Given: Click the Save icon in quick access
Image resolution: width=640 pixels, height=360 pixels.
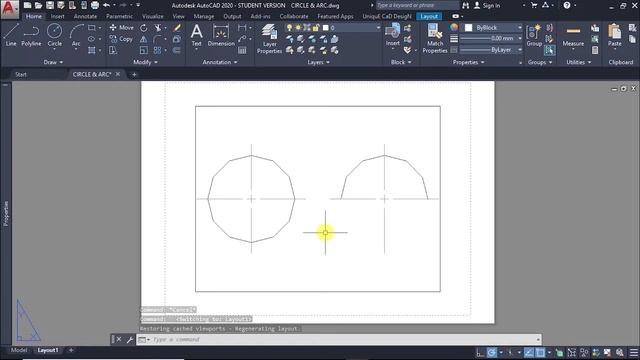Looking at the screenshot, I should (x=49, y=5).
